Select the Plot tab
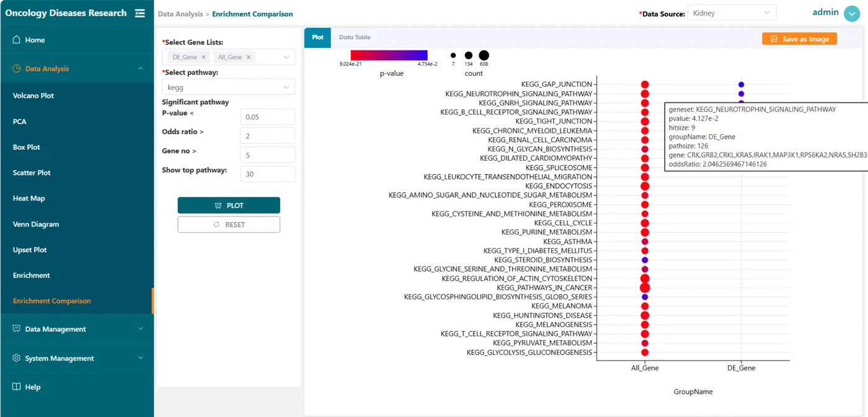The height and width of the screenshot is (417, 868). [x=317, y=37]
